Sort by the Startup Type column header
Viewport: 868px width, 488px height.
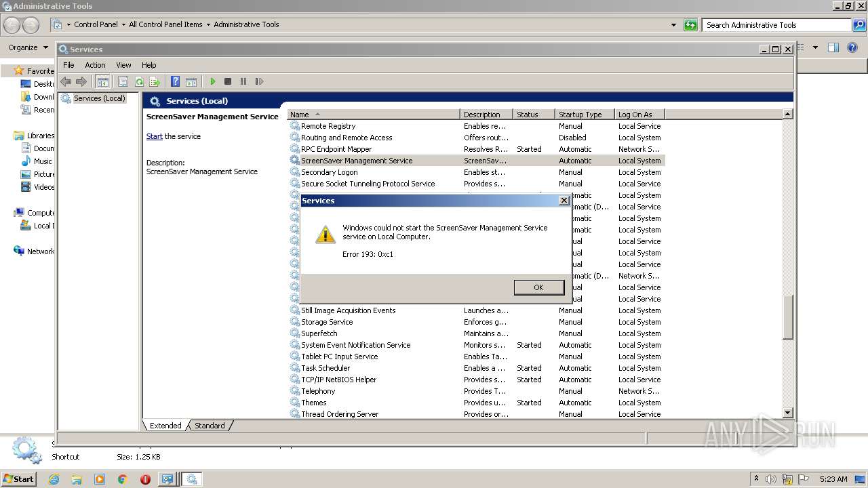585,115
